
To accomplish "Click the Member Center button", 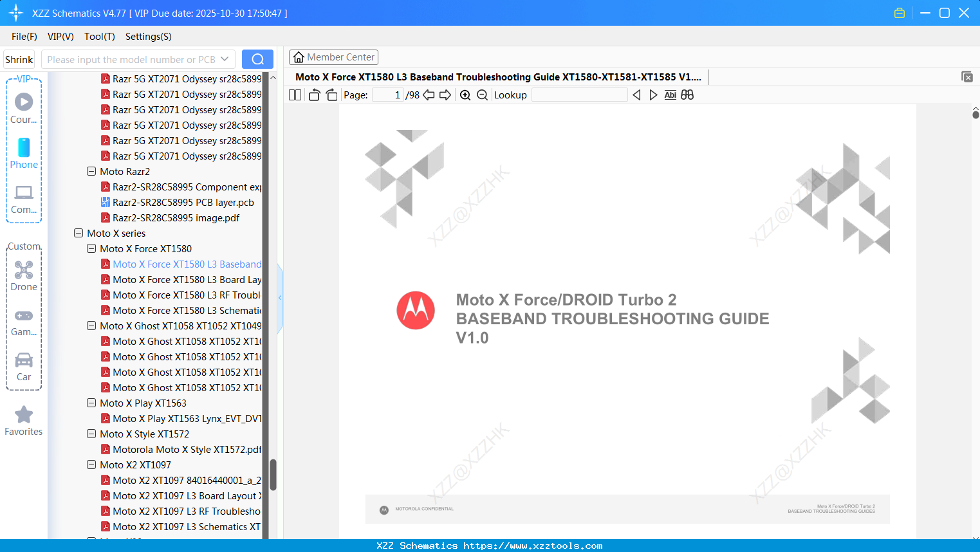I will point(333,57).
